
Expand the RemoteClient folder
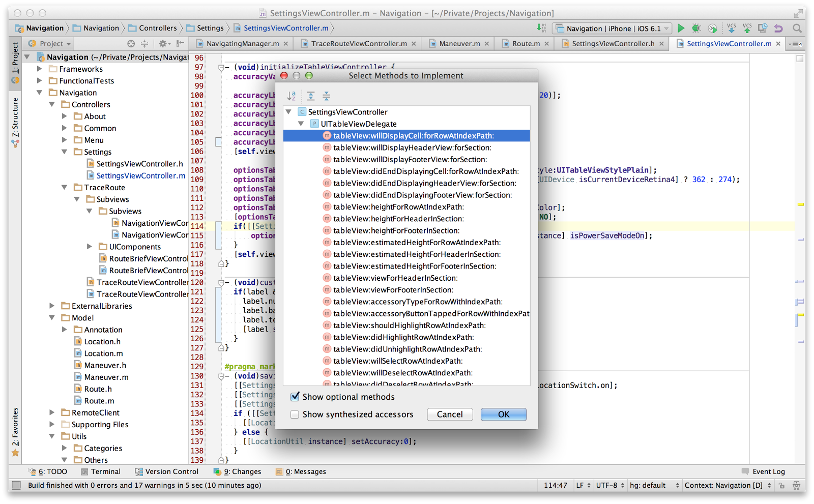pyautogui.click(x=52, y=412)
